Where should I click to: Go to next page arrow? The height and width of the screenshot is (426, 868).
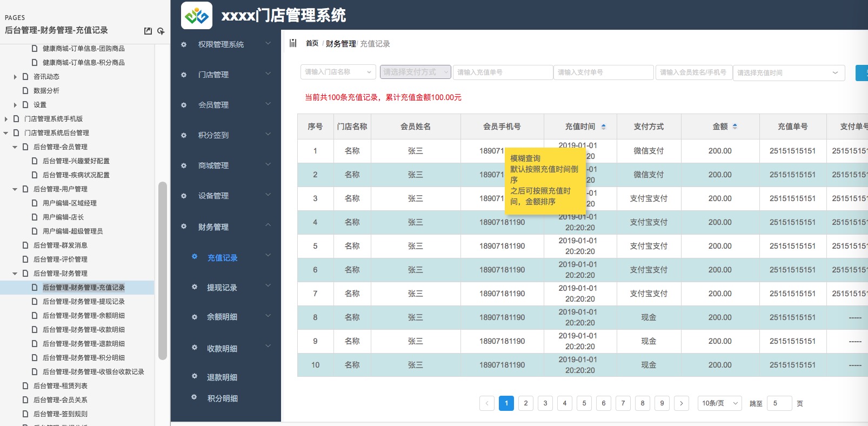pyautogui.click(x=682, y=403)
